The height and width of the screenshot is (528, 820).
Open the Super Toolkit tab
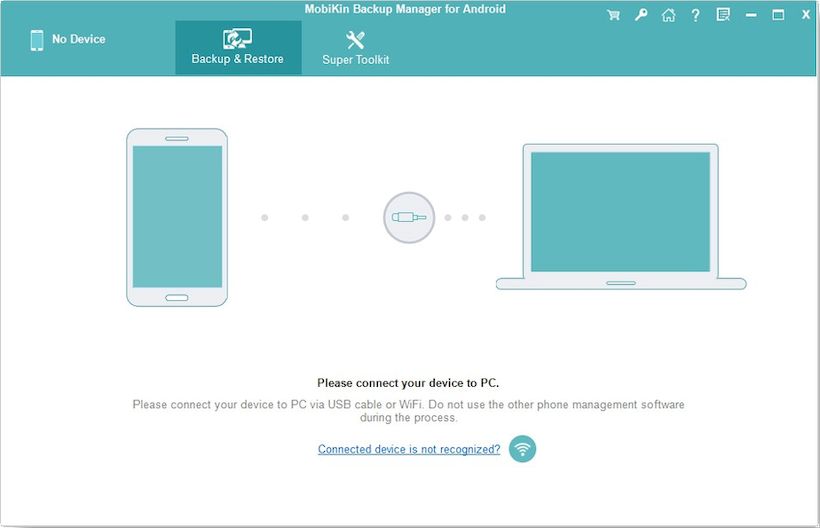(x=356, y=48)
